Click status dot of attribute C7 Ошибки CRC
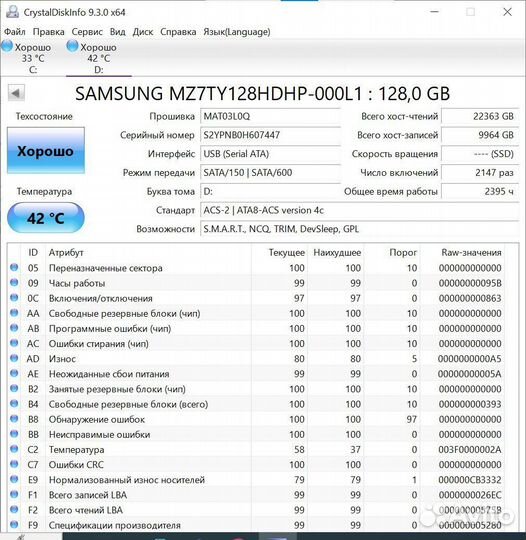 click(14, 464)
